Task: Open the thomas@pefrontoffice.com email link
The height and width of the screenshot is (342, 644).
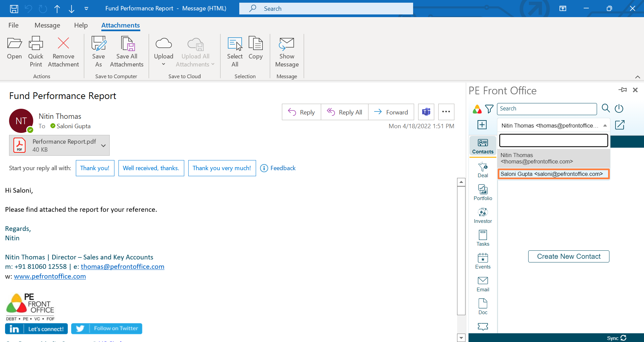Action: tap(122, 266)
